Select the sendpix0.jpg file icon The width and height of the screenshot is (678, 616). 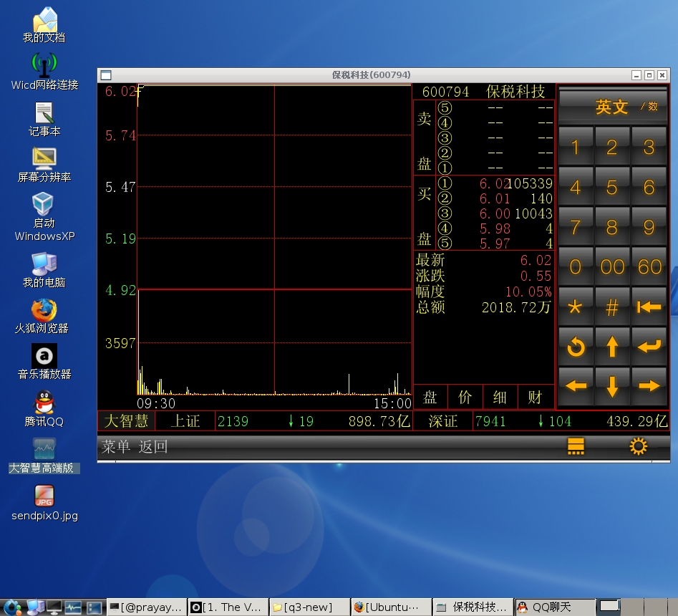[x=44, y=503]
